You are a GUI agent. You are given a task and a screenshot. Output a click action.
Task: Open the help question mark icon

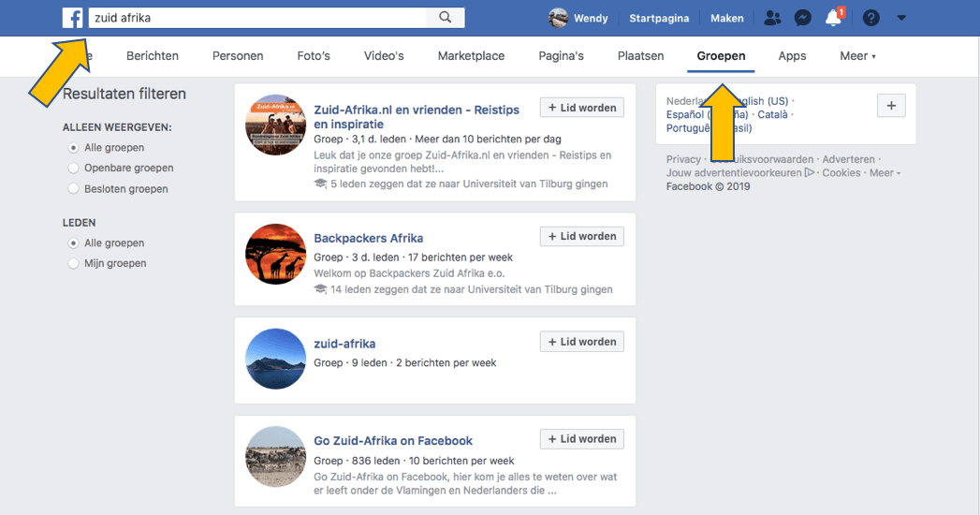pyautogui.click(x=870, y=18)
